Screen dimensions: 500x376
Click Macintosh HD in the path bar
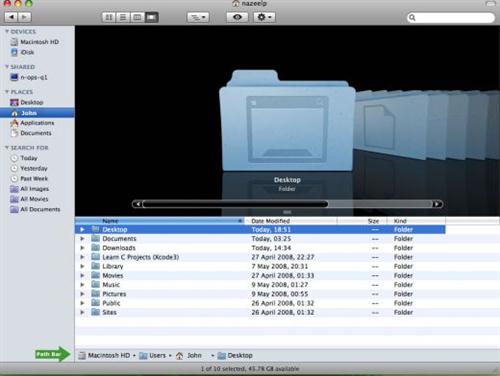click(104, 356)
